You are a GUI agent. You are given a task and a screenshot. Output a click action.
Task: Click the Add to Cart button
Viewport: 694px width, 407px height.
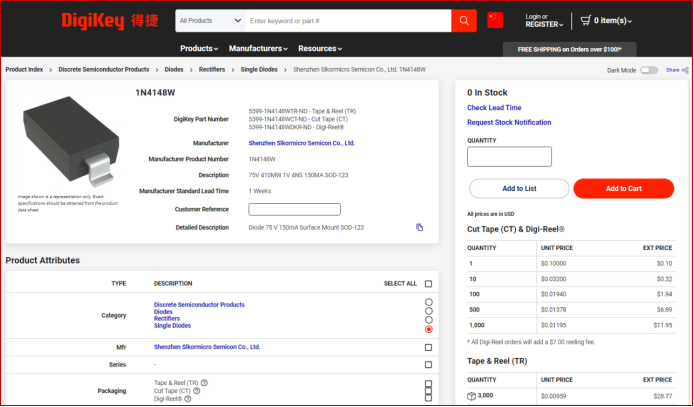(624, 188)
